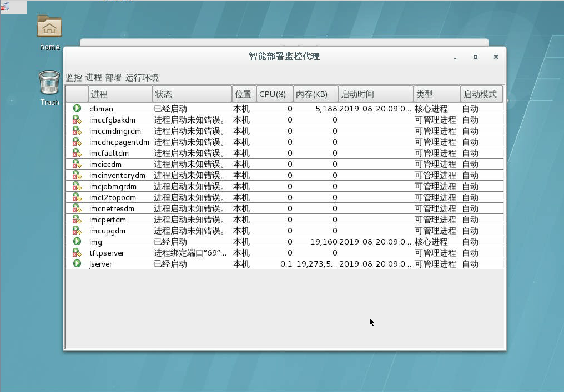Click tftpserver's 进程绑定端口"69" status

click(x=190, y=253)
